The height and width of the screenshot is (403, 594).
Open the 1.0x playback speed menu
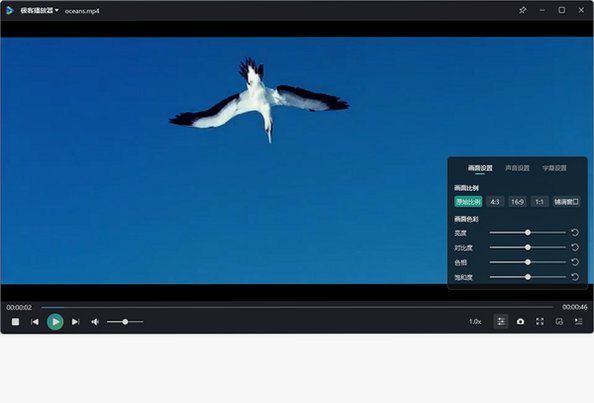coord(475,322)
